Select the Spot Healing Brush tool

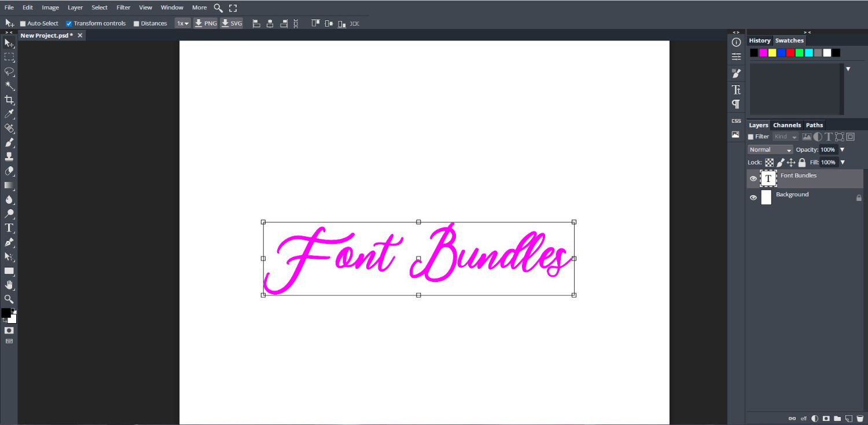(9, 128)
